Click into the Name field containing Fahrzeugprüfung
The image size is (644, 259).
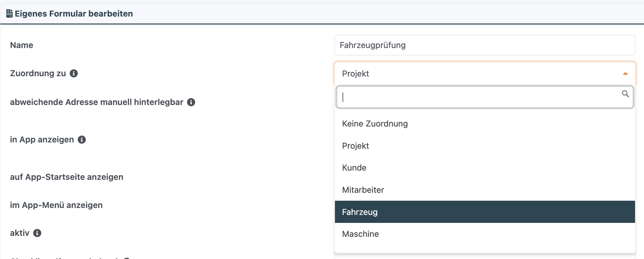[484, 45]
